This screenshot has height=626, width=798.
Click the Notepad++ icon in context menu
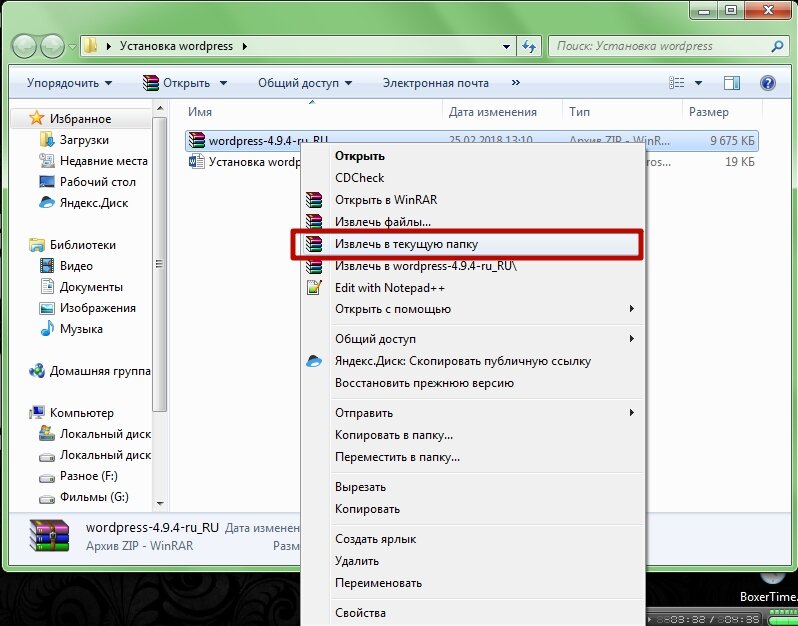(x=314, y=288)
